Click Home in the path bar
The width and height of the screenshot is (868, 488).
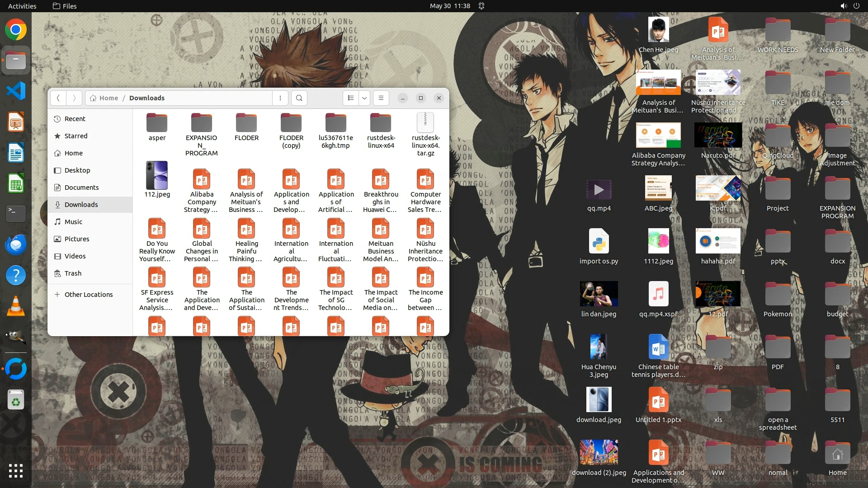coord(108,98)
